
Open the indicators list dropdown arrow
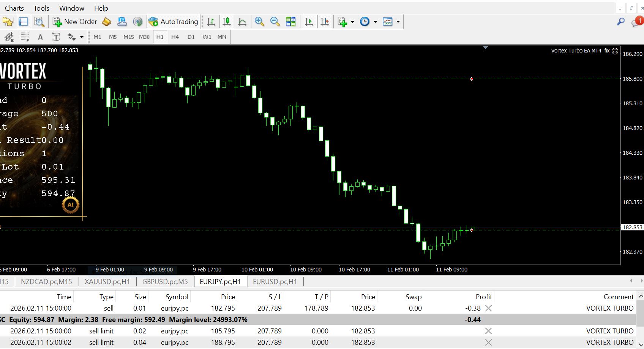click(x=352, y=22)
